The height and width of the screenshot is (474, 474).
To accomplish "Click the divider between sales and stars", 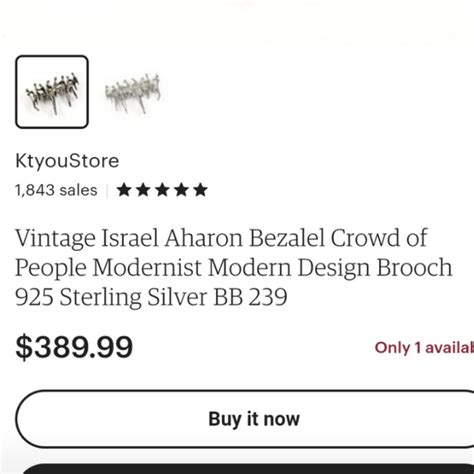I will [107, 191].
